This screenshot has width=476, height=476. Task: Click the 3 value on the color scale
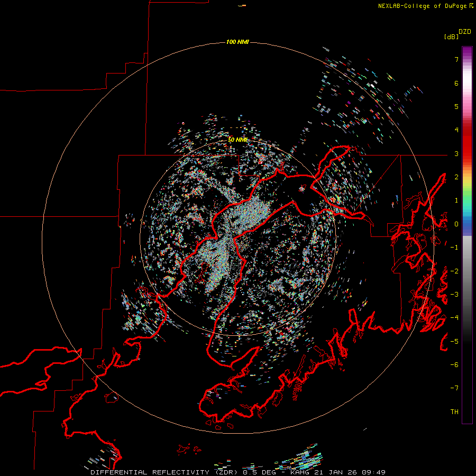pyautogui.click(x=456, y=153)
